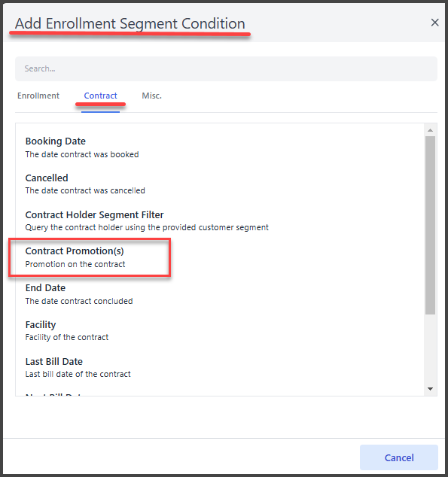
Task: Click 'The date contract was booked' description
Action: [82, 154]
